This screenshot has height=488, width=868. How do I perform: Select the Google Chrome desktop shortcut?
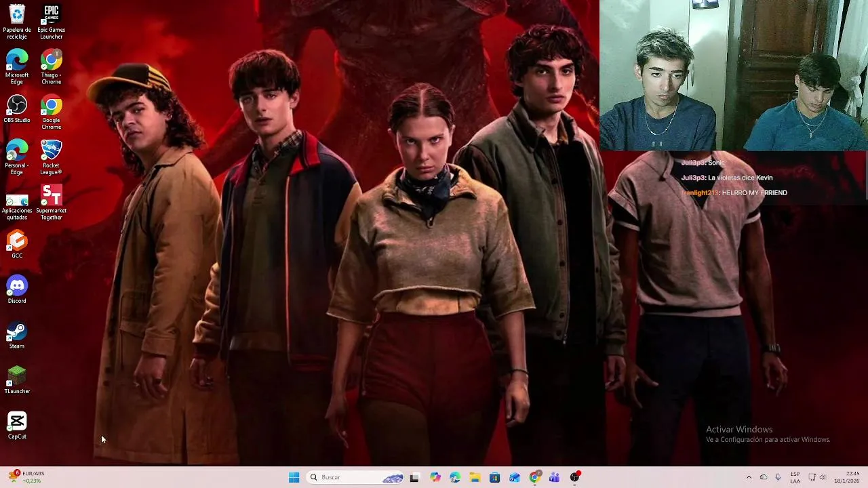(51, 113)
